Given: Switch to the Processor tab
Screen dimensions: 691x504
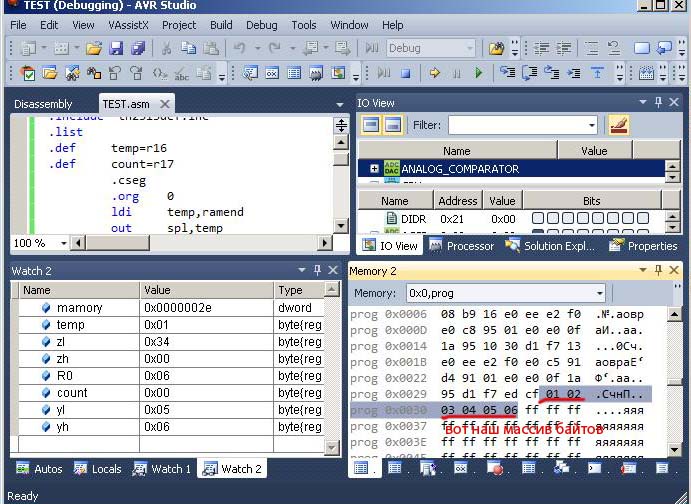Looking at the screenshot, I should (x=462, y=246).
